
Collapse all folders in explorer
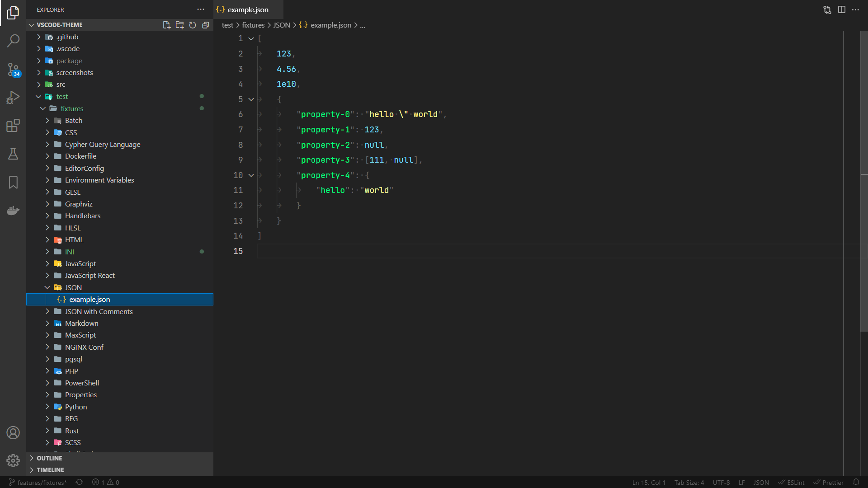(206, 25)
